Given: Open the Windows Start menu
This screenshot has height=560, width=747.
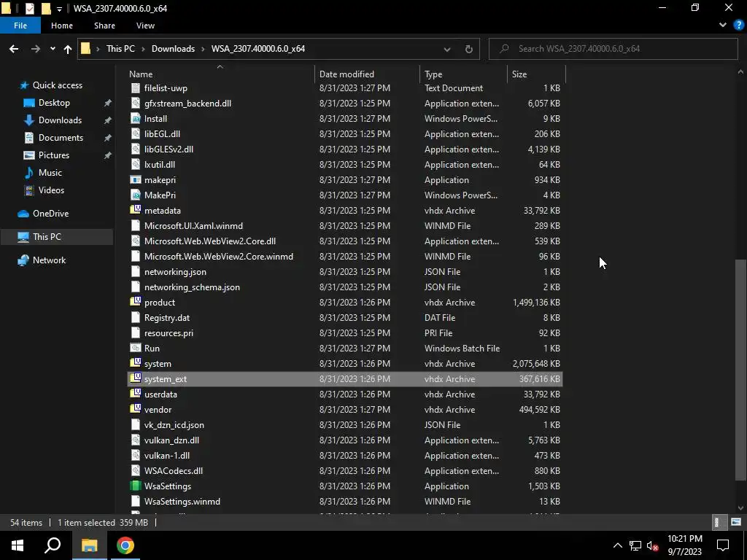Looking at the screenshot, I should click(x=18, y=545).
